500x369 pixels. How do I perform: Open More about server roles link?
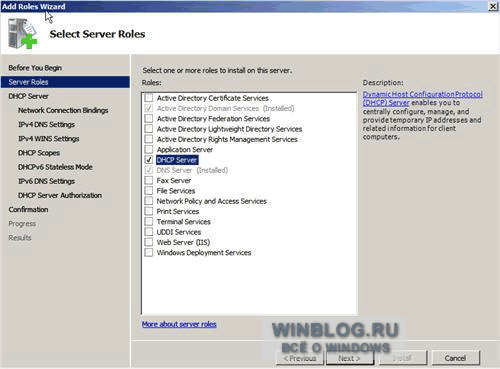click(x=179, y=324)
